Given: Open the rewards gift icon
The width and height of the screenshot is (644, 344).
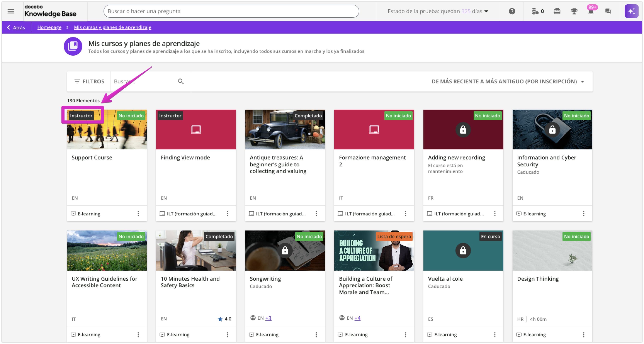Looking at the screenshot, I should click(x=557, y=11).
